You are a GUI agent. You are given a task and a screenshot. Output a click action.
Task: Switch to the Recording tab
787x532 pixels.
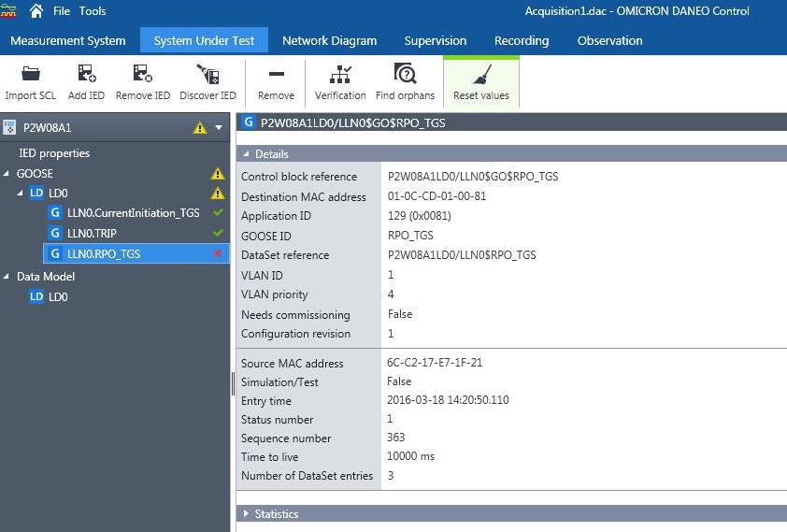[521, 40]
